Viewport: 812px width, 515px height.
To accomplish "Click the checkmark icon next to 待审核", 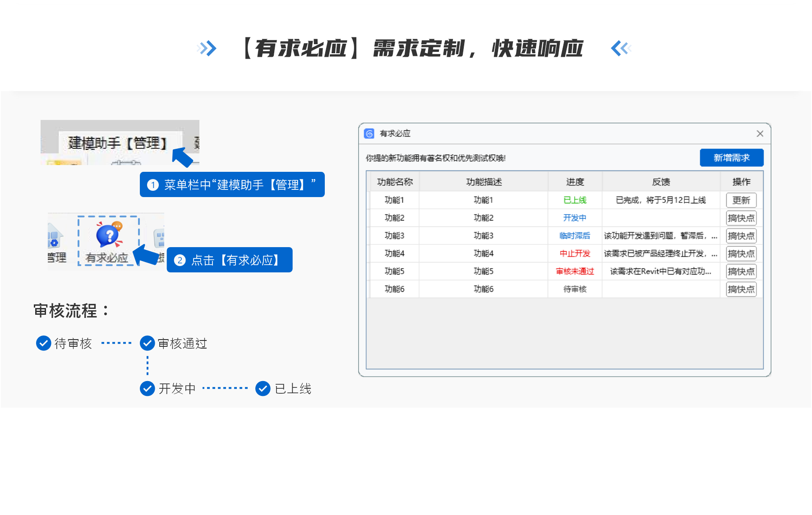I will click(43, 343).
